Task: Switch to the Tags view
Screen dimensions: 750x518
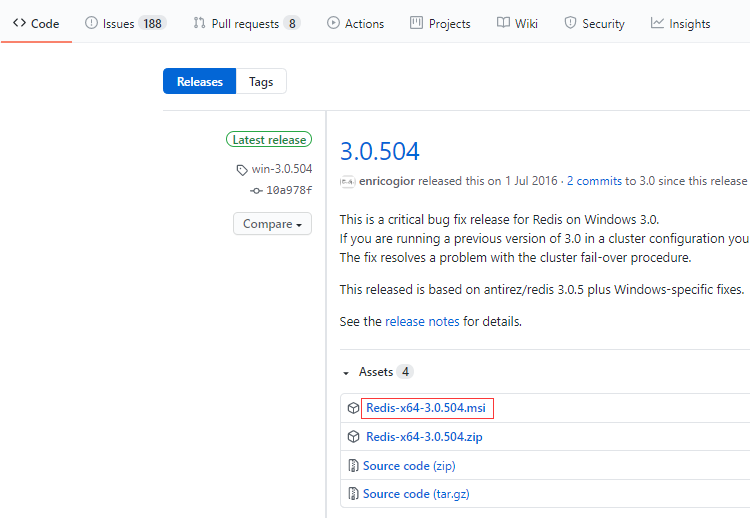Action: click(261, 81)
